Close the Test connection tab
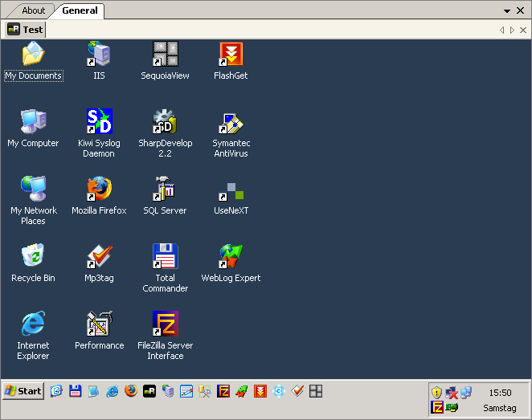 (x=523, y=31)
